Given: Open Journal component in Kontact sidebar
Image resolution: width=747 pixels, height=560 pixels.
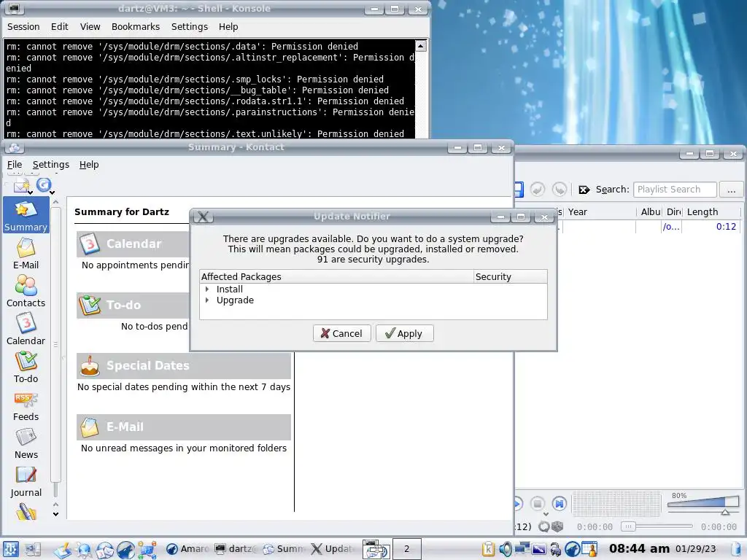Looking at the screenshot, I should click(x=26, y=482).
